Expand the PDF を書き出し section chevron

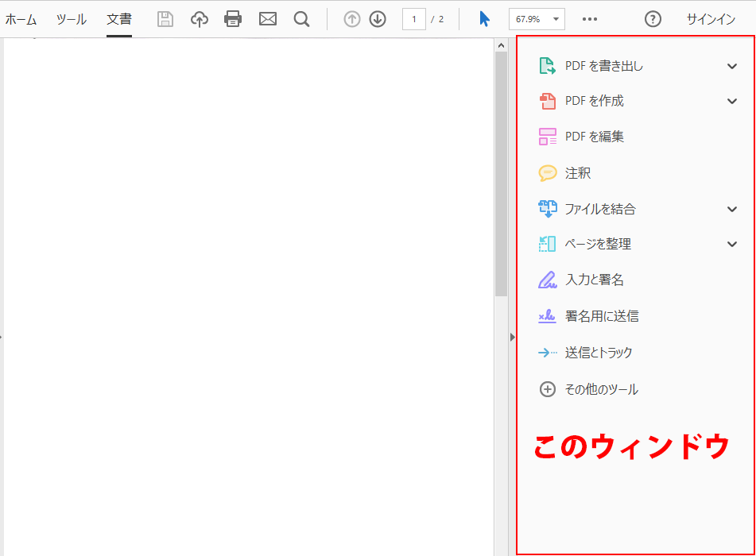pos(732,66)
